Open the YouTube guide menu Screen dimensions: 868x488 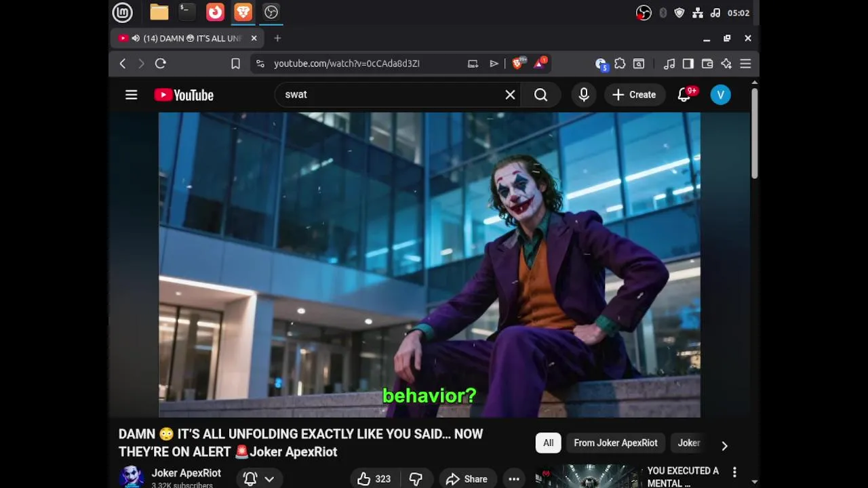point(132,95)
